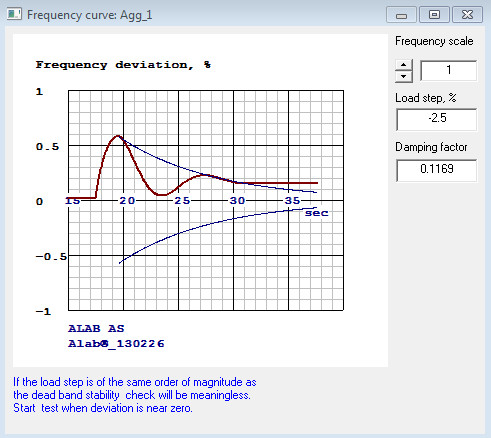Click the Frequency deviation chart title
This screenshot has height=438, width=491.
pos(123,65)
